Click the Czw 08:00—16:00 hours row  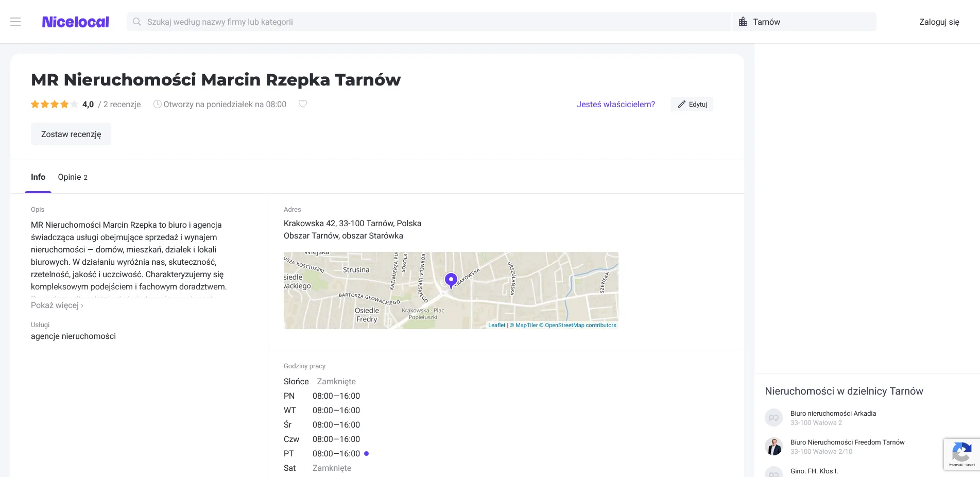click(322, 439)
